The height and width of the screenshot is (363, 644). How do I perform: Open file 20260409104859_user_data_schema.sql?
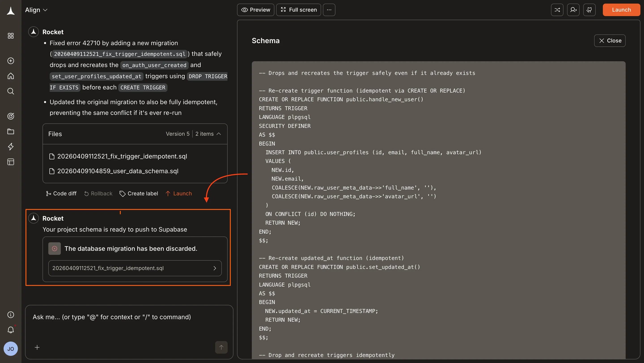coord(114,171)
